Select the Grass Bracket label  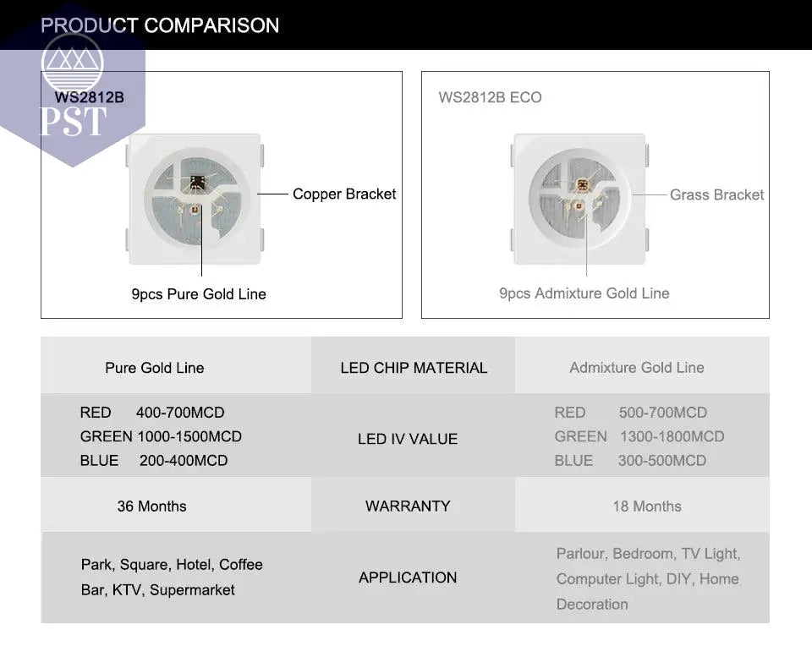point(716,194)
